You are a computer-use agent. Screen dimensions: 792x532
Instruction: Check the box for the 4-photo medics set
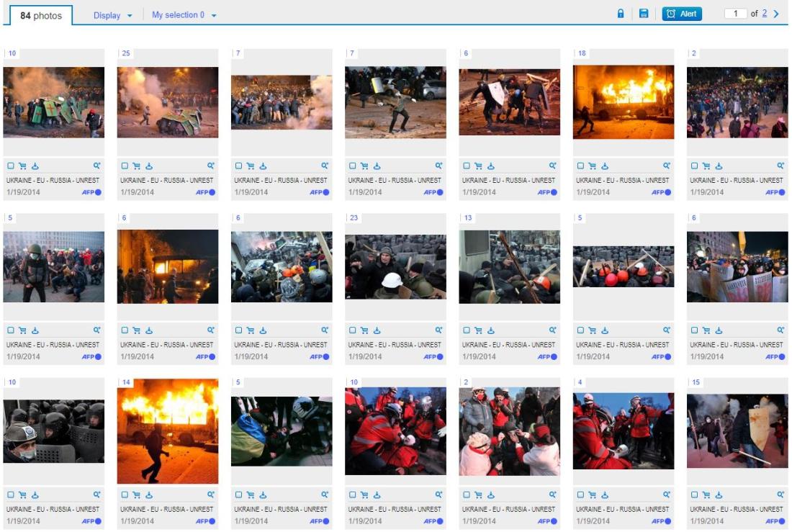pos(580,495)
